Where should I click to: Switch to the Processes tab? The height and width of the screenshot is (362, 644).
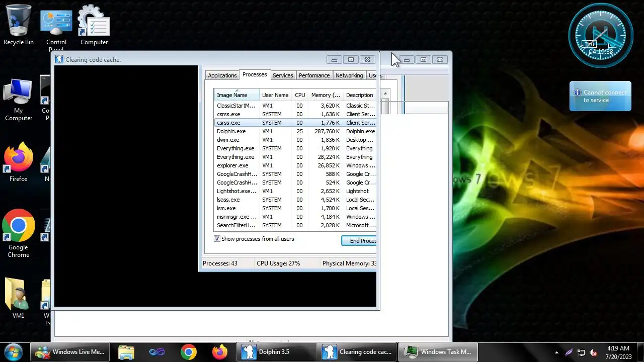click(255, 74)
